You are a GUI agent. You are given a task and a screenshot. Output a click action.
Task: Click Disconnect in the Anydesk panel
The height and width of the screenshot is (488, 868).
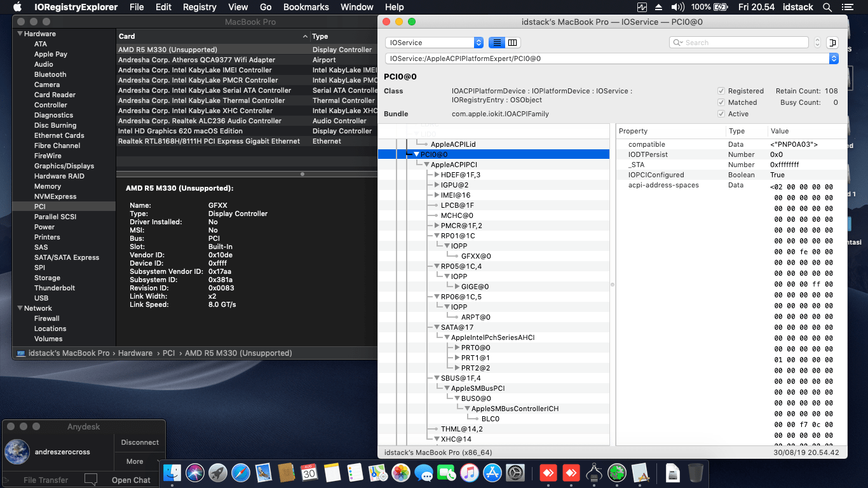point(140,442)
